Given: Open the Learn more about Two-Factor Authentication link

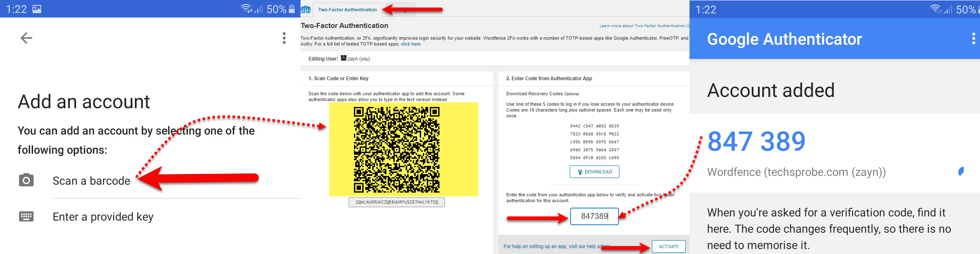Looking at the screenshot, I should [644, 26].
